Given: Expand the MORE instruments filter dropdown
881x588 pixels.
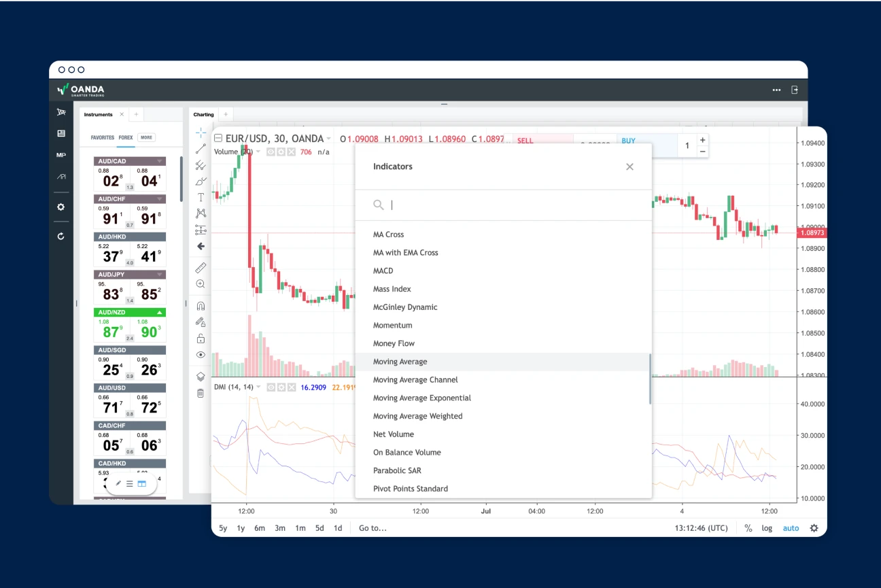Looking at the screenshot, I should (146, 137).
